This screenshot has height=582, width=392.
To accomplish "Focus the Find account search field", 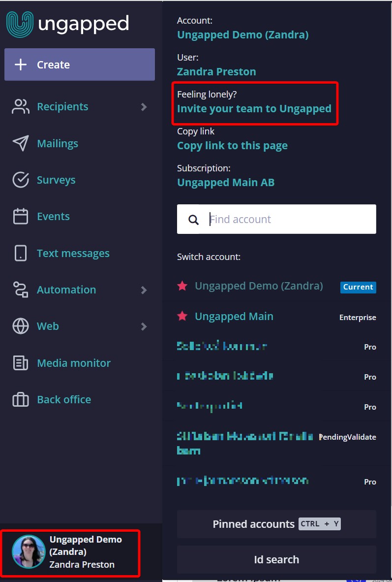I will (276, 219).
